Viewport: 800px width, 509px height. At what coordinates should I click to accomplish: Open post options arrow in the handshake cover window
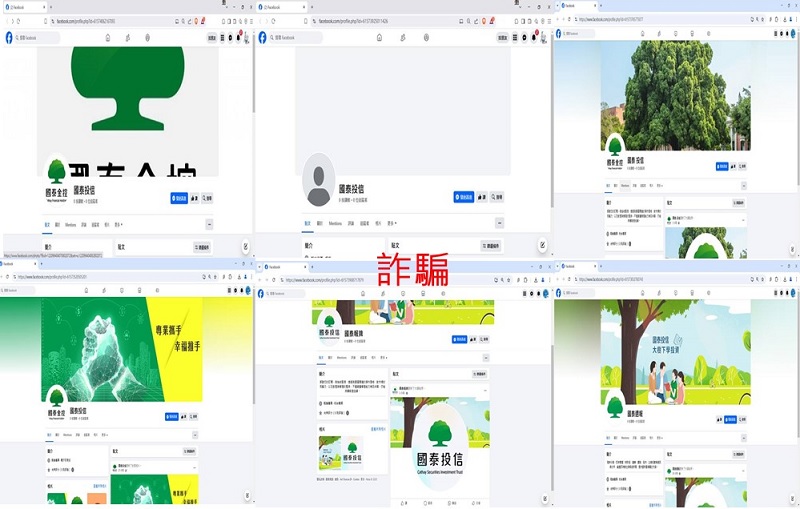point(194,467)
